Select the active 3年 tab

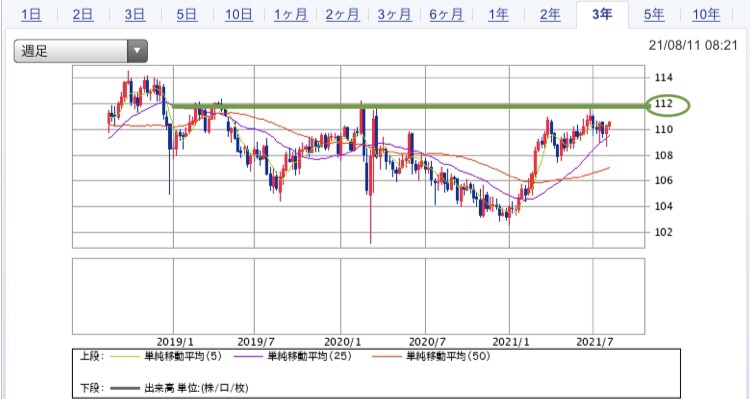click(x=602, y=15)
